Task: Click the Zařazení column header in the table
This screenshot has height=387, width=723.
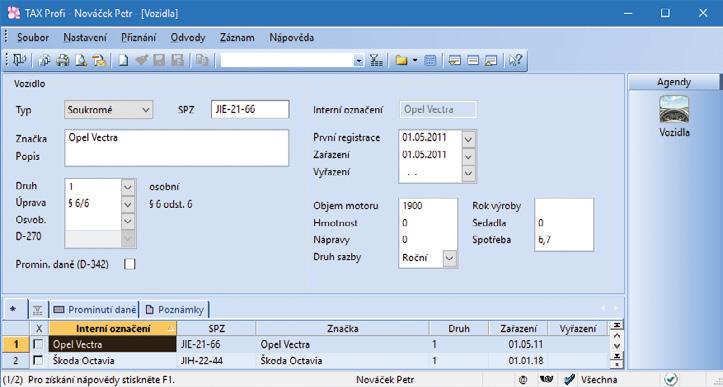Action: coord(518,329)
